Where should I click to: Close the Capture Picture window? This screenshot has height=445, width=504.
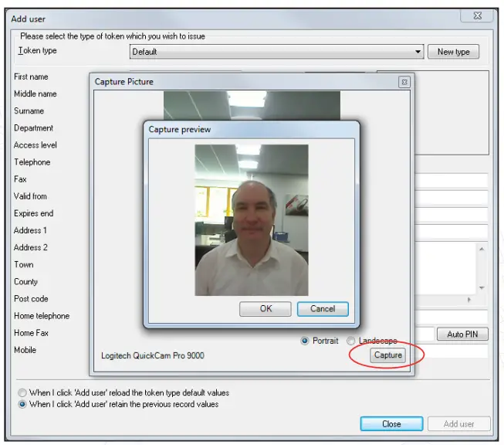click(x=404, y=83)
